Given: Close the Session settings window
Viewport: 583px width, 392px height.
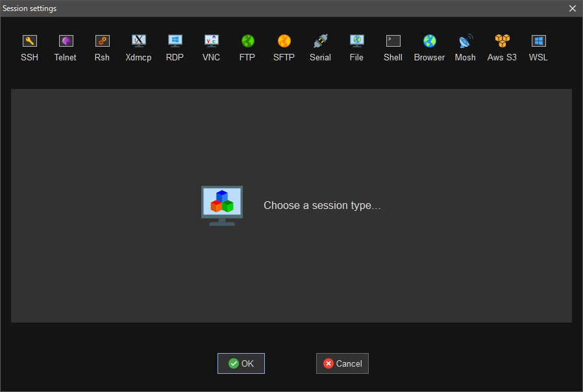Looking at the screenshot, I should click(573, 8).
